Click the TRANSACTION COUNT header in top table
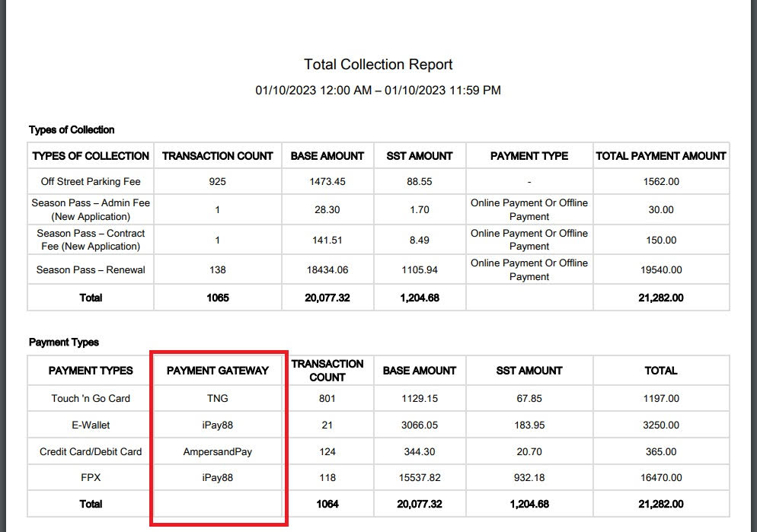Screen dimensions: 757x532 pyautogui.click(x=218, y=156)
